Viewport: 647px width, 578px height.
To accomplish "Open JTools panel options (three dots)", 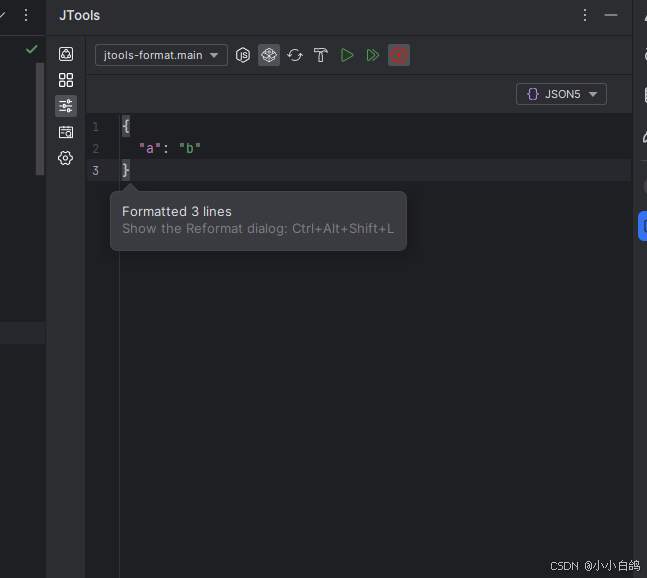I will tap(585, 15).
